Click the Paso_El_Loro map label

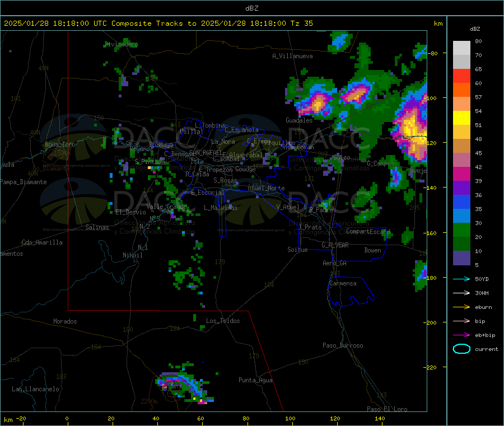(387, 409)
